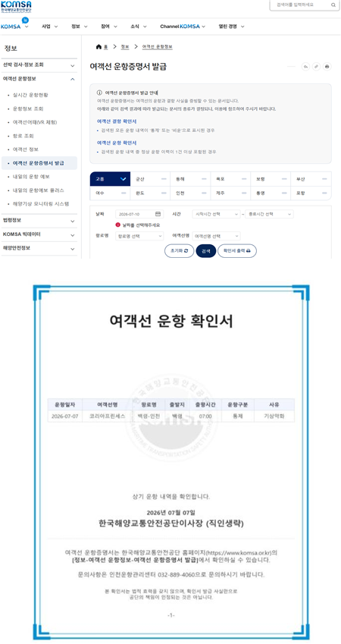The height and width of the screenshot is (644, 341).
Task: Select the 동해 port tab
Action: [190, 179]
